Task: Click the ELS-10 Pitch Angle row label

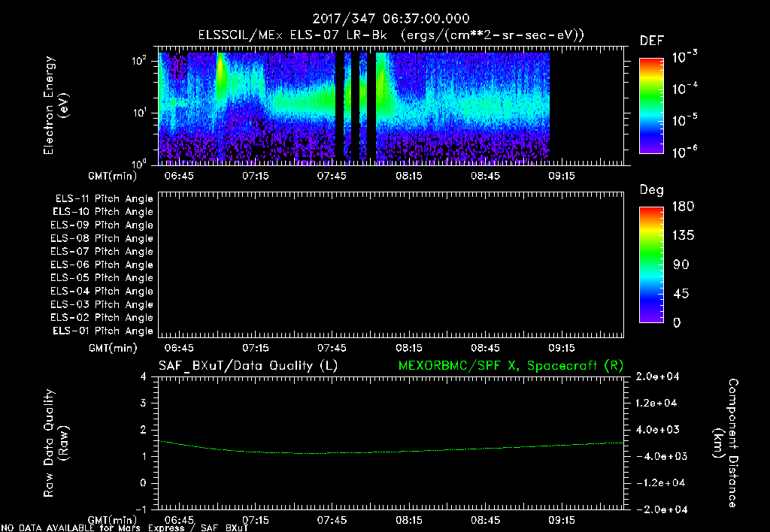Action: pyautogui.click(x=103, y=212)
